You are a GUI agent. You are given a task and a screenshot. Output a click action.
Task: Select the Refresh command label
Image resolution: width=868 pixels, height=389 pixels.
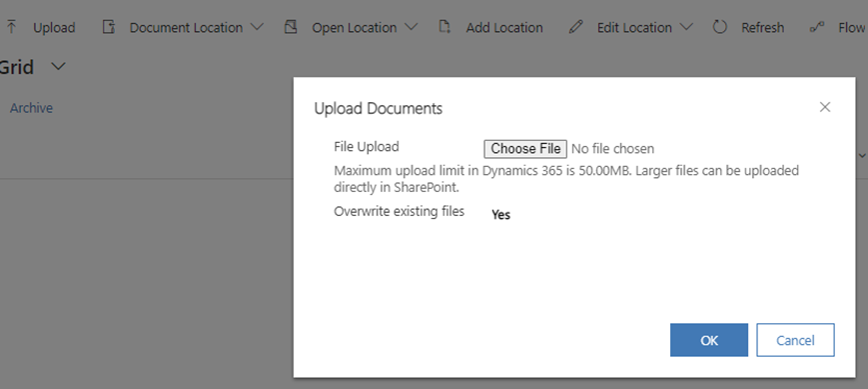pos(763,28)
